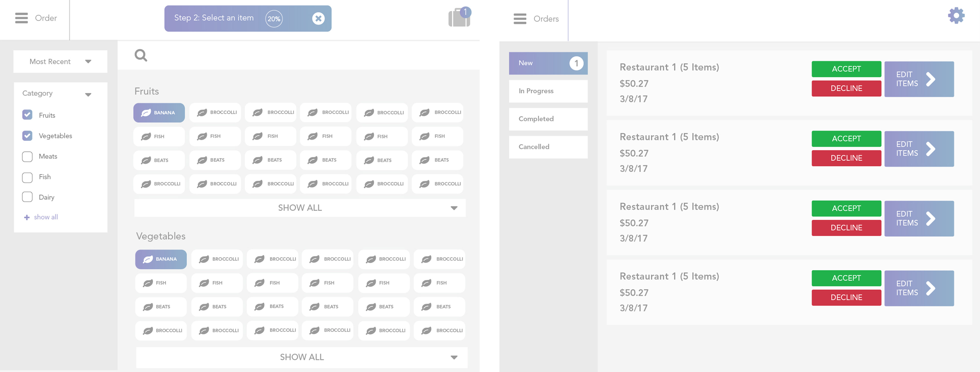
Task: Select the Banana item under Fruits
Action: 159,113
